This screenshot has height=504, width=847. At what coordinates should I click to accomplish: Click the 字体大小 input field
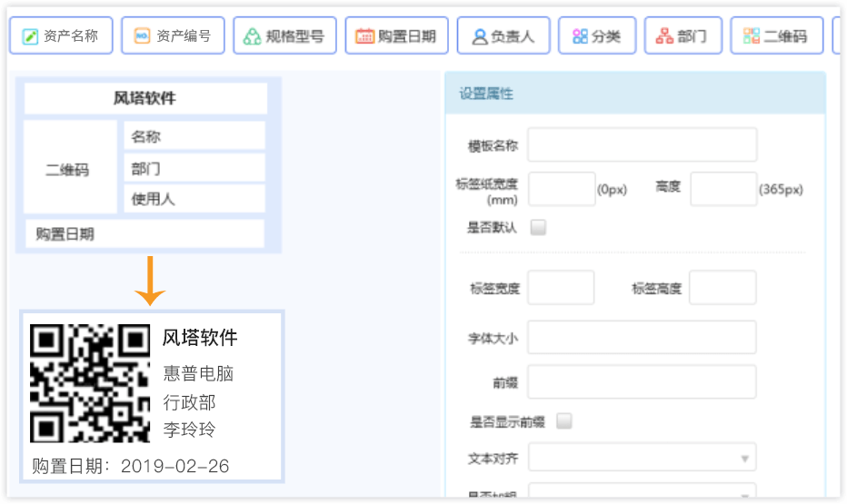(x=642, y=338)
